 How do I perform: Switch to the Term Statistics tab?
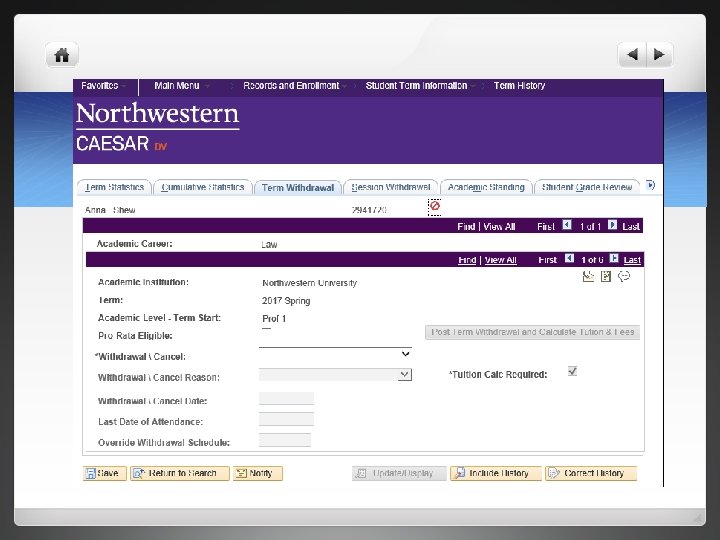114,187
